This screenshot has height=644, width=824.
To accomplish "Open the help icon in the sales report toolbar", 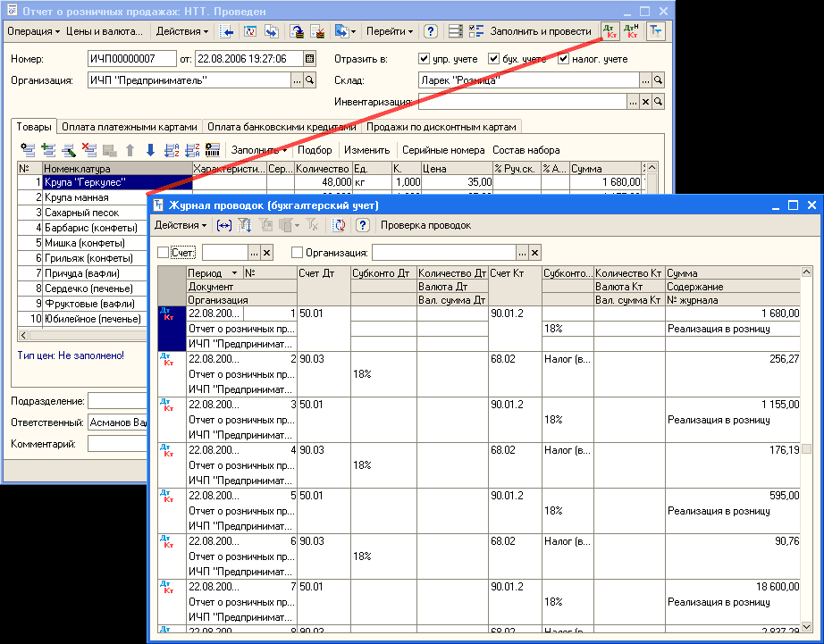I will [431, 31].
